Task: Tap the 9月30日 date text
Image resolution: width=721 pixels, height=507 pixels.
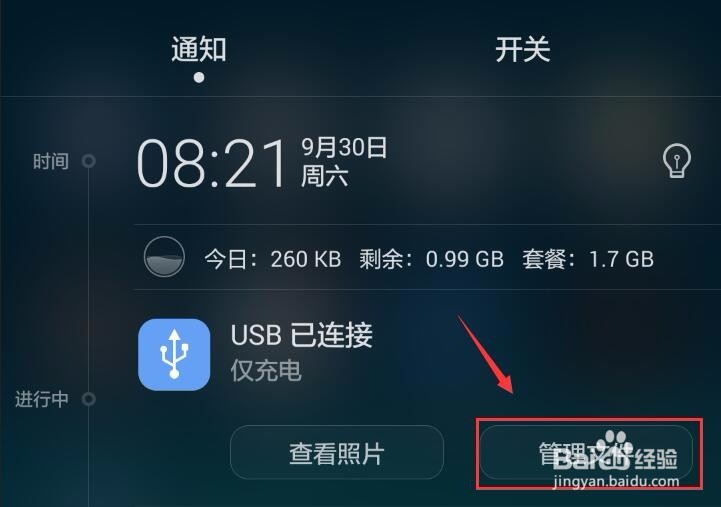Action: pyautogui.click(x=344, y=148)
